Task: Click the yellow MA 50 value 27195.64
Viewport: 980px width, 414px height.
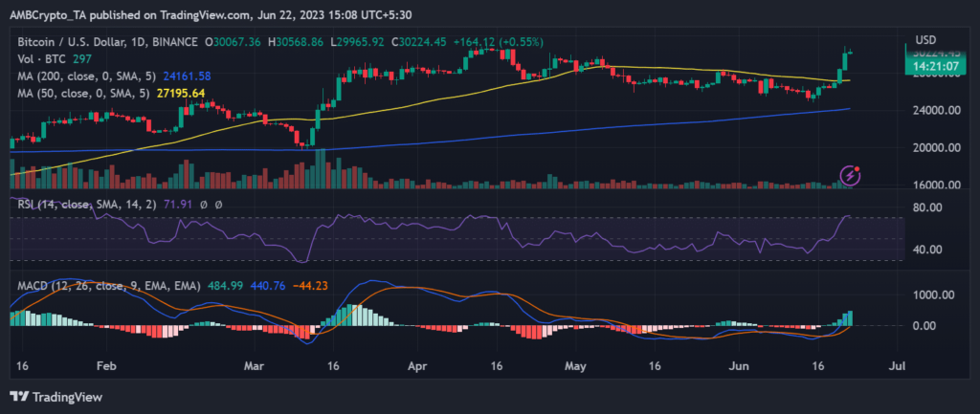Action: [x=182, y=93]
